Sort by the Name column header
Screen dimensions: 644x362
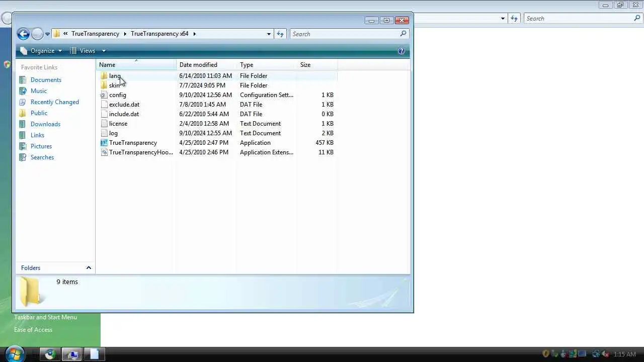point(136,65)
